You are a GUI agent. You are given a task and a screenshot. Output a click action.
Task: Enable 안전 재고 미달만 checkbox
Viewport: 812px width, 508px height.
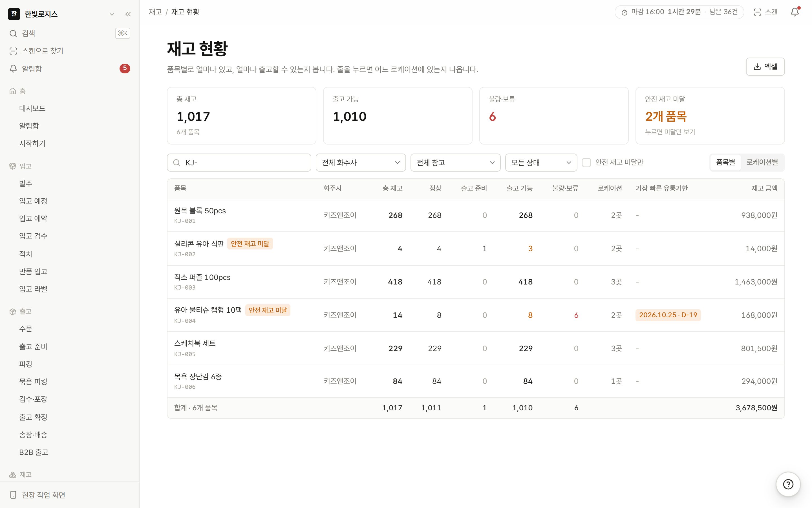[x=586, y=163]
